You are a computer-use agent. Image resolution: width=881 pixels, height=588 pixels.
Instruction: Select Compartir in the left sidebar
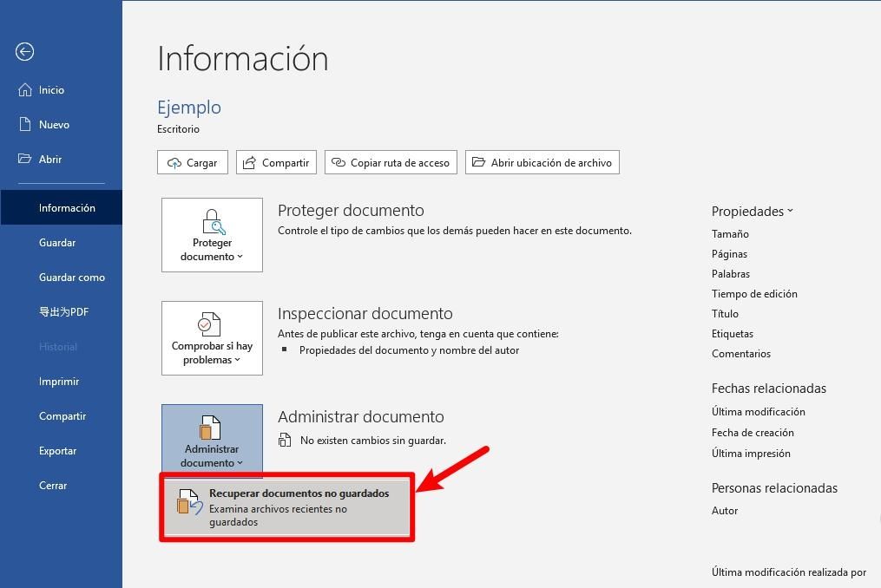(x=62, y=416)
